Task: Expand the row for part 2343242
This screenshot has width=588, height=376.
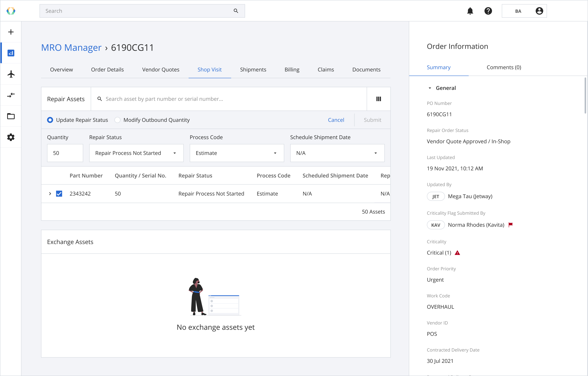Action: point(50,194)
